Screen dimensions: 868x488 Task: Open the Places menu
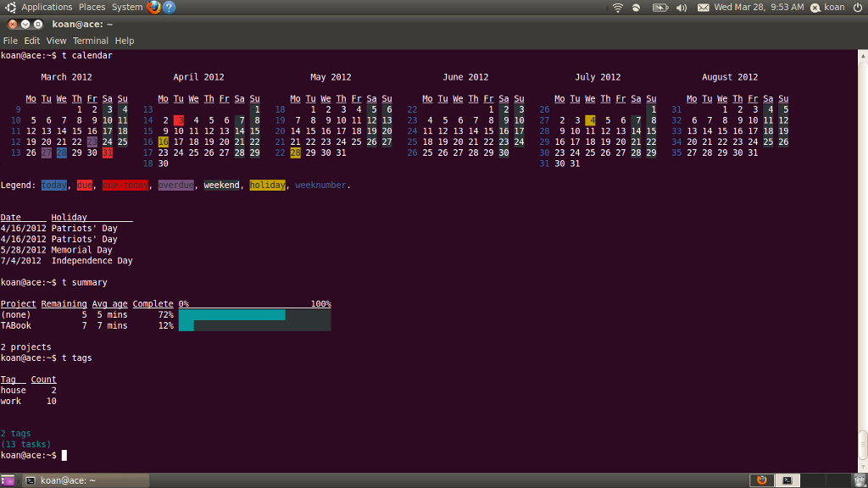coord(92,7)
